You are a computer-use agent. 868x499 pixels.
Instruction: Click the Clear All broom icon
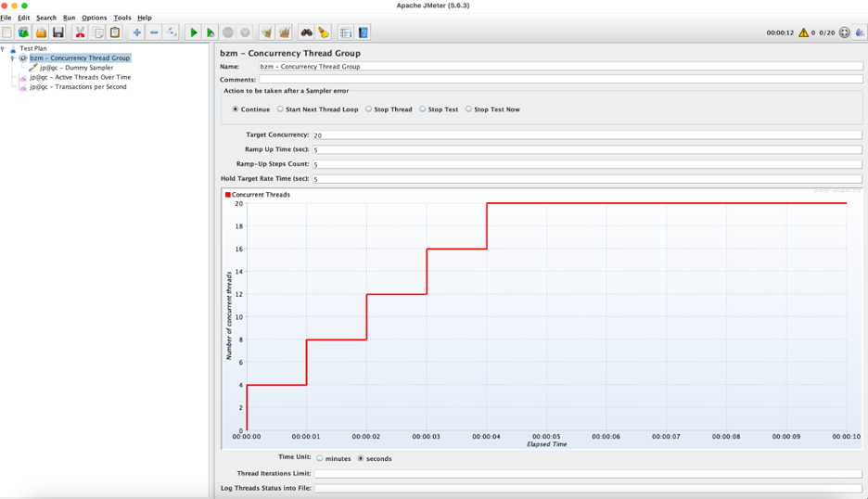coord(285,32)
